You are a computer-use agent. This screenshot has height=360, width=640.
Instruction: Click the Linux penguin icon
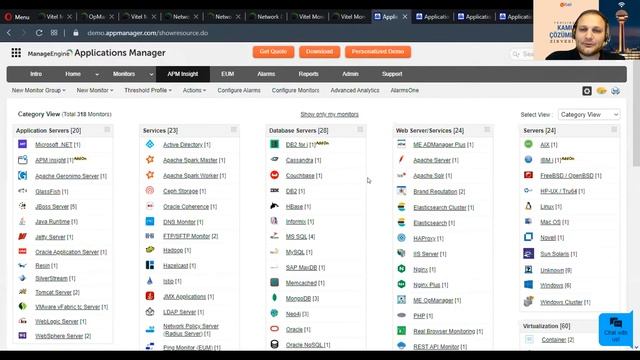(x=528, y=206)
